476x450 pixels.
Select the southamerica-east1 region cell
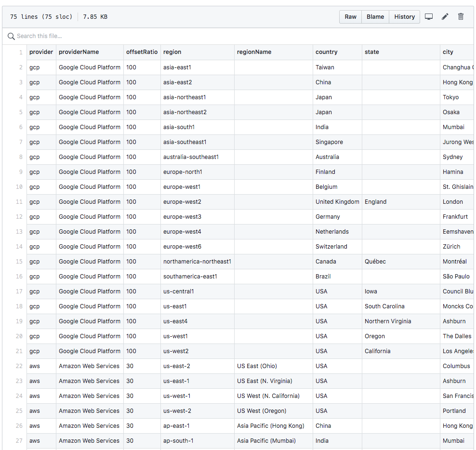coord(198,277)
